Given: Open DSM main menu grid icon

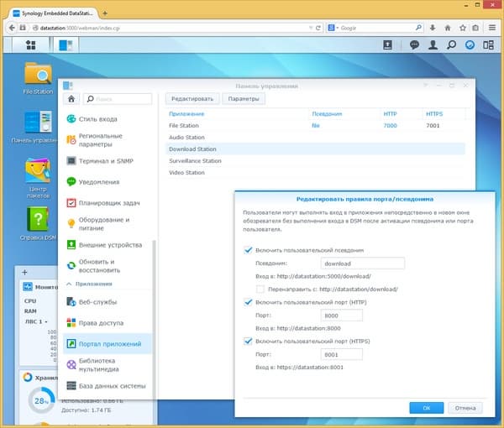Looking at the screenshot, I should coord(30,45).
